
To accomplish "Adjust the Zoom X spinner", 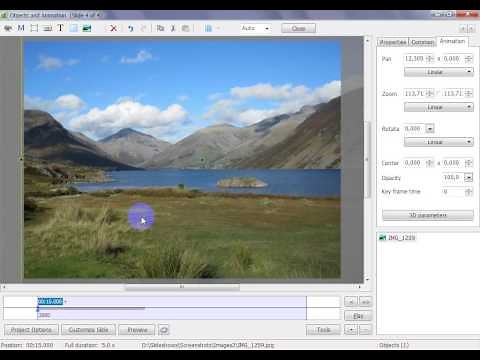I will (x=430, y=93).
